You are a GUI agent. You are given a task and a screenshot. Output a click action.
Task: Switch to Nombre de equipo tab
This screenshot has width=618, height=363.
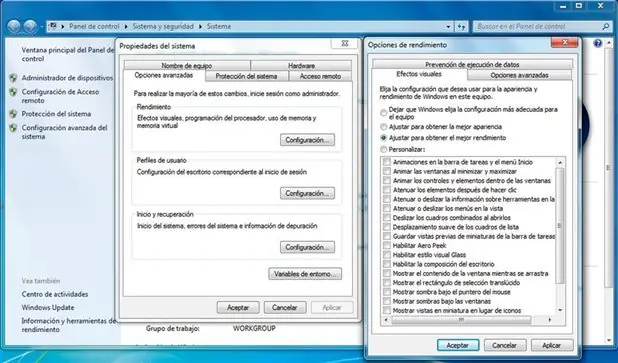click(x=187, y=66)
